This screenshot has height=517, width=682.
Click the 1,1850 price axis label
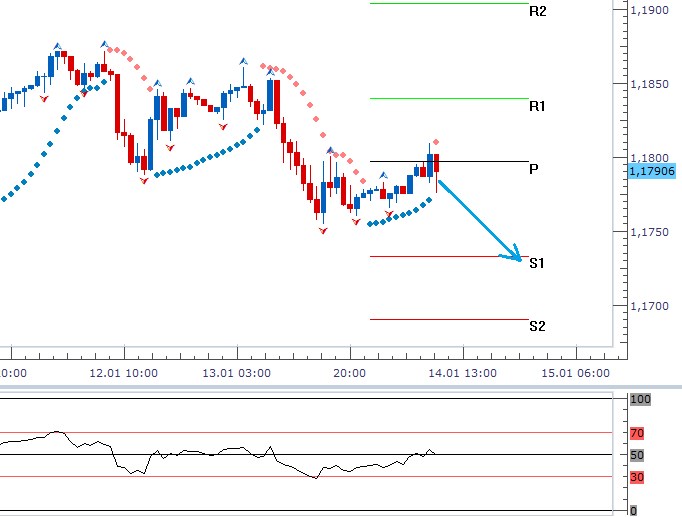tap(650, 85)
